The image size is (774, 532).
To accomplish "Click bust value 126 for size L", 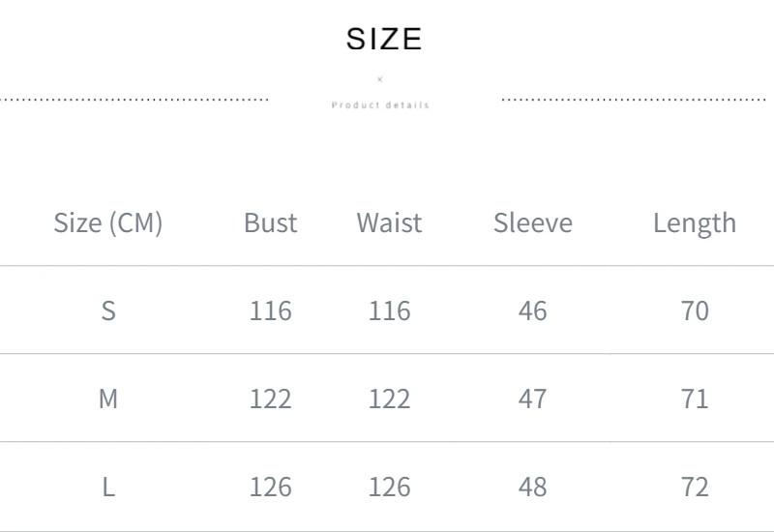I will (270, 487).
